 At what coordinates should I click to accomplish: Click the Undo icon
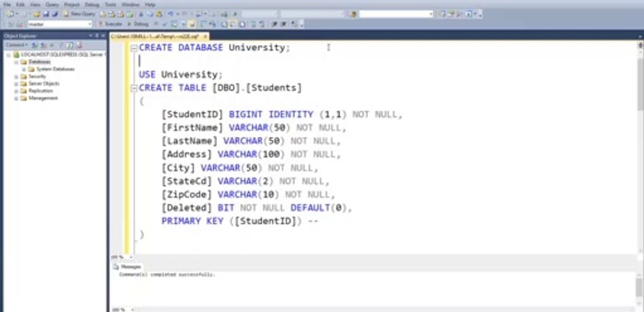click(x=171, y=14)
